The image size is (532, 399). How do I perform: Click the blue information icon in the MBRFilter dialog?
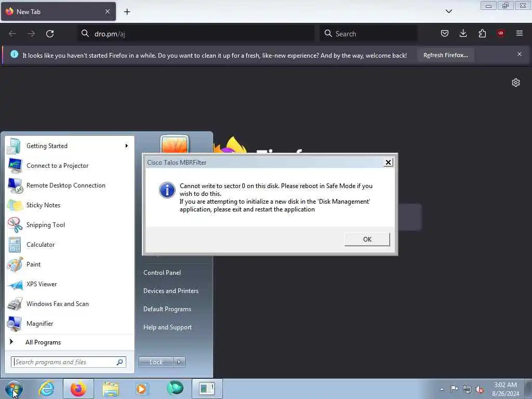(x=167, y=190)
